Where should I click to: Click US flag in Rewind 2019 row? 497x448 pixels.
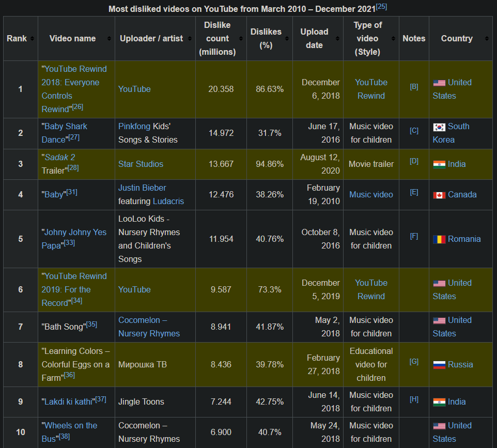click(439, 284)
